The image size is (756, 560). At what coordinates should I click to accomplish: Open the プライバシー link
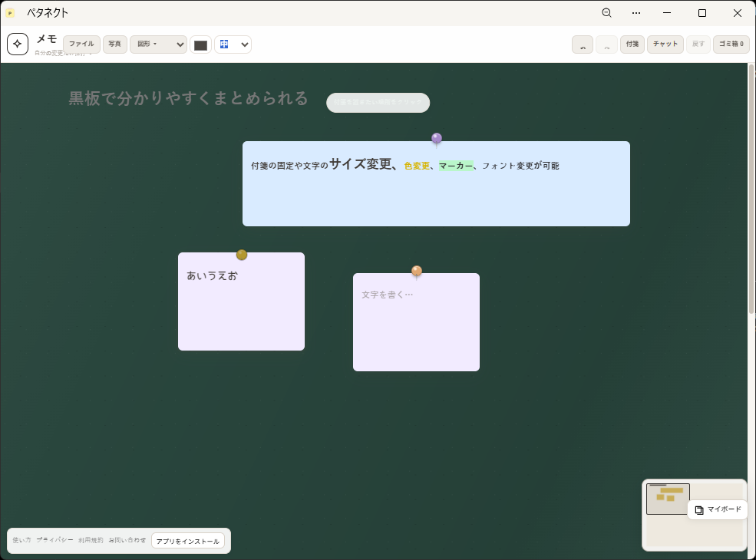(54, 540)
